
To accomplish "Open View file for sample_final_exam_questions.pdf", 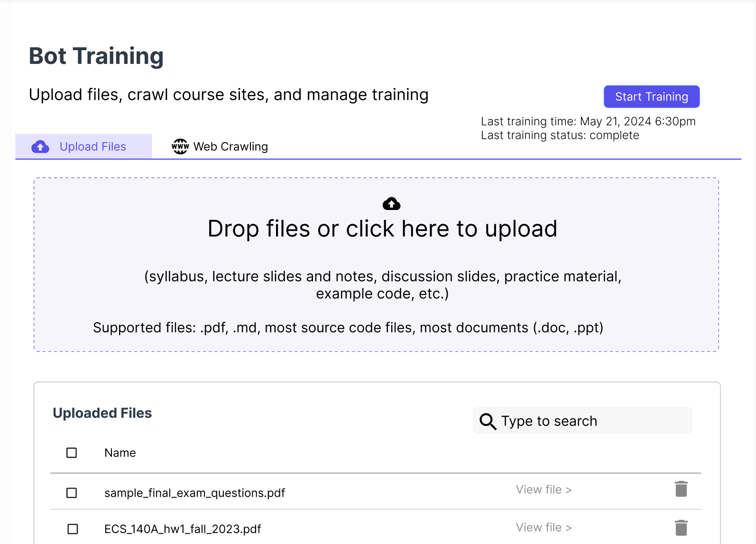I will click(544, 490).
